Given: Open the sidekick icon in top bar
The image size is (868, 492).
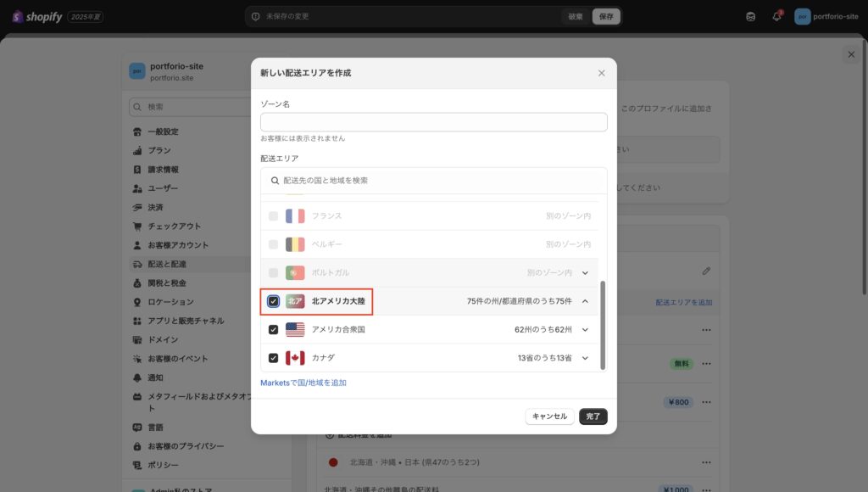Looking at the screenshot, I should pyautogui.click(x=750, y=16).
